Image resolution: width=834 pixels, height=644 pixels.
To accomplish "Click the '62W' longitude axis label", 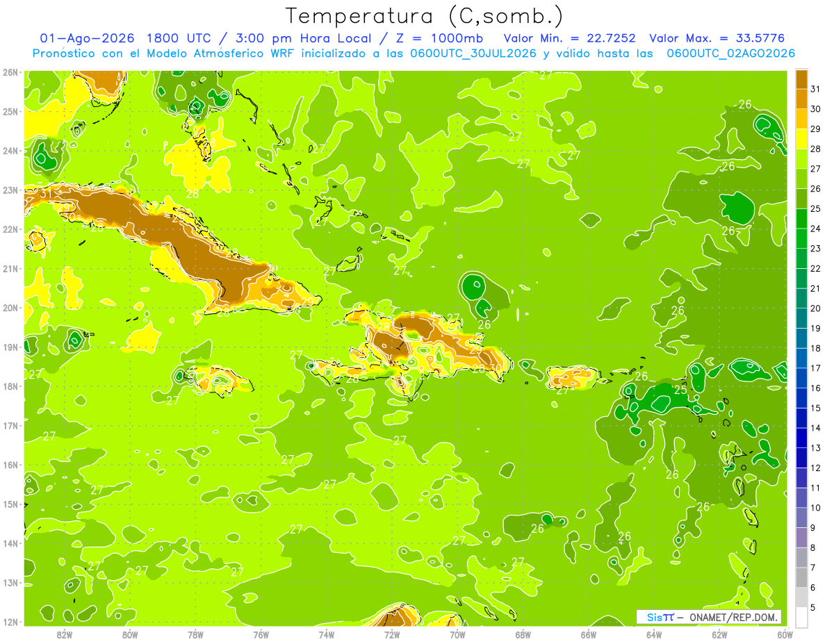I will click(720, 634).
